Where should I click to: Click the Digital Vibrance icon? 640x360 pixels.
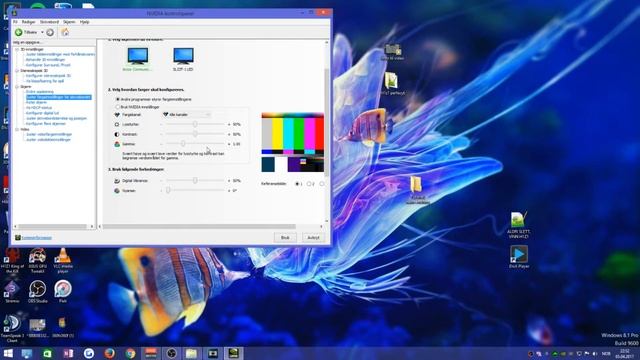[x=117, y=180]
